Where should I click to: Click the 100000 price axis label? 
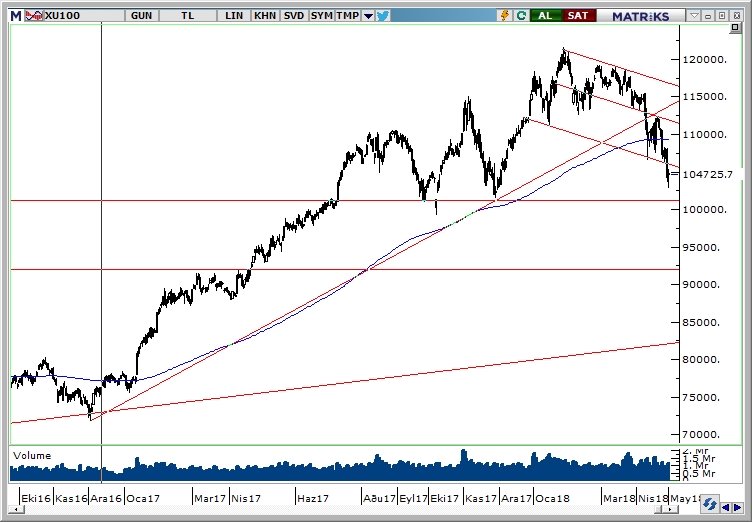tap(704, 210)
